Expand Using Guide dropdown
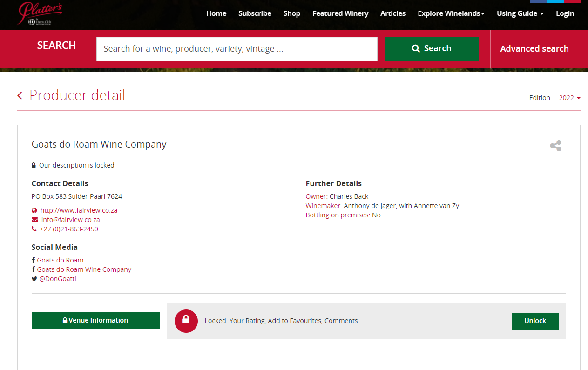Viewport: 588px width, 370px height. pos(520,13)
